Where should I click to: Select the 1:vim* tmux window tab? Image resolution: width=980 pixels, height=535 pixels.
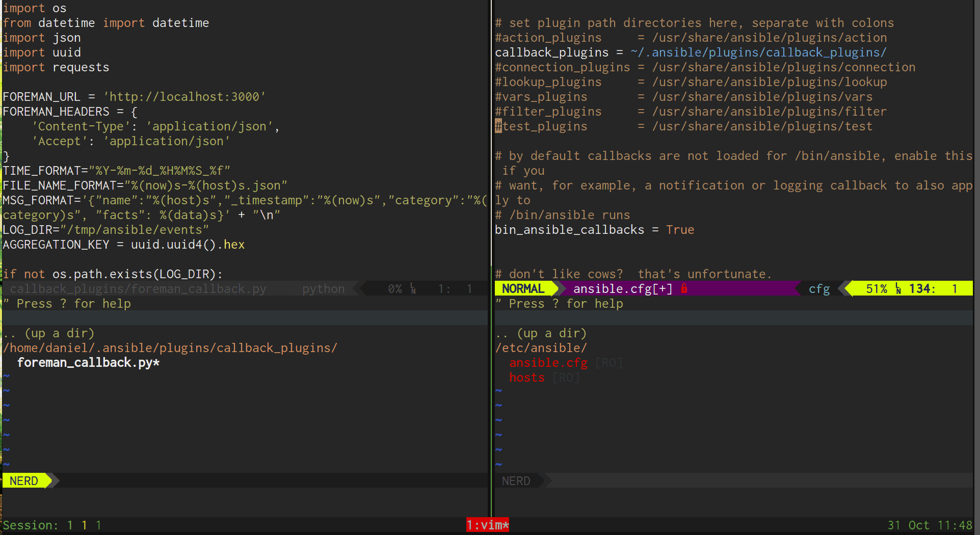(x=487, y=525)
